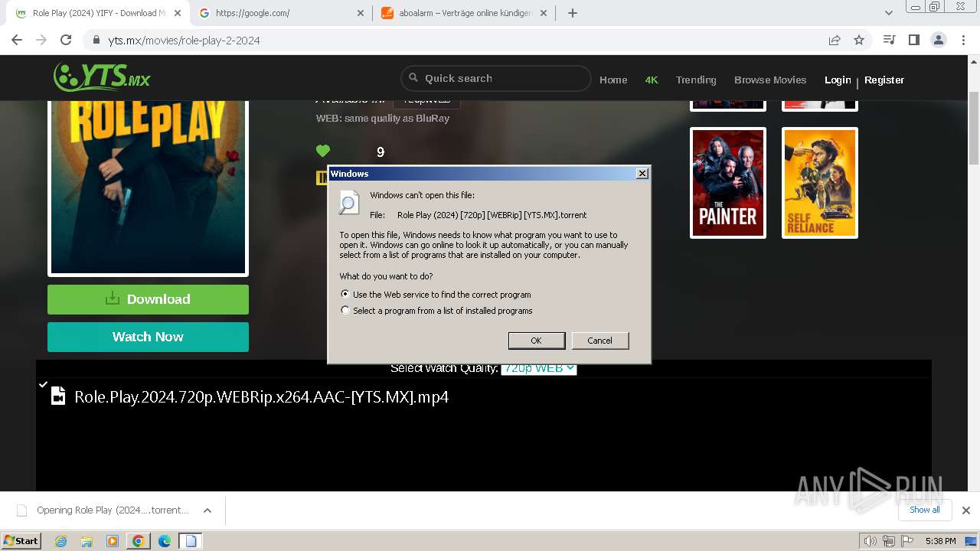Open Internet Explorer from the taskbar
Screen dimensions: 980x551
61,541
